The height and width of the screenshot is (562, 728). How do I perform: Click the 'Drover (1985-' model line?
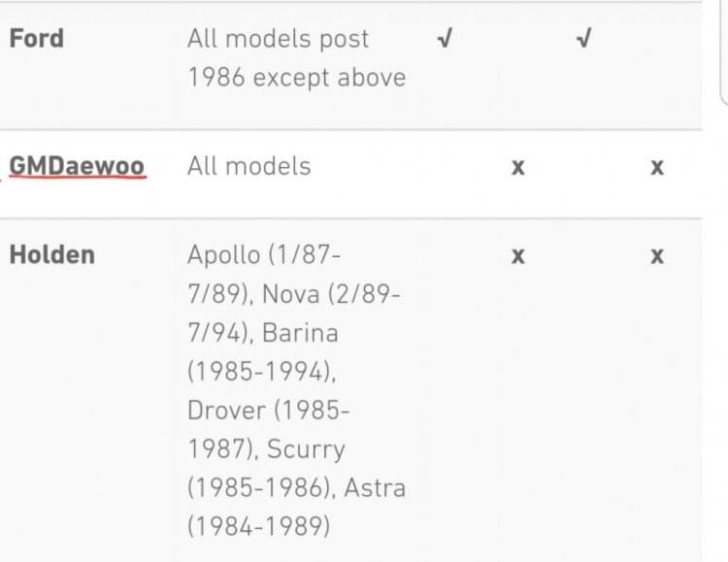point(268,411)
